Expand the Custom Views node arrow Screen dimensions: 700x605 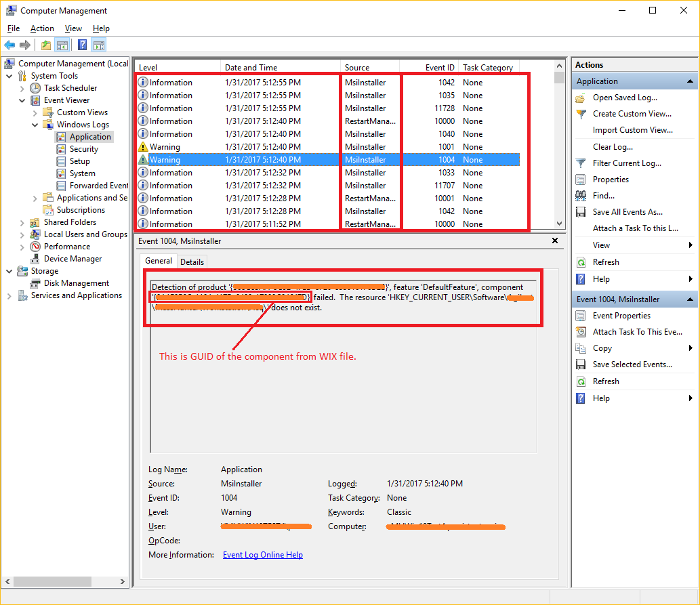coord(35,112)
